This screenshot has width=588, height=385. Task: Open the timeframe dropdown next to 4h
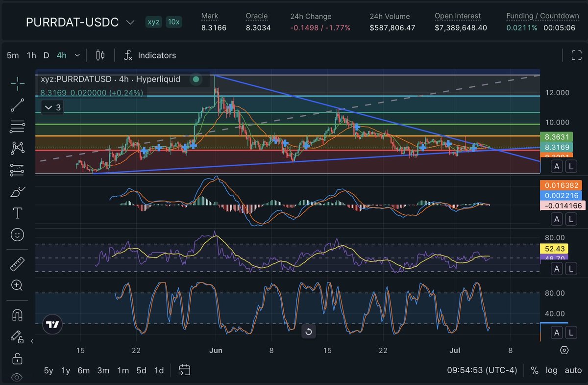click(x=77, y=55)
